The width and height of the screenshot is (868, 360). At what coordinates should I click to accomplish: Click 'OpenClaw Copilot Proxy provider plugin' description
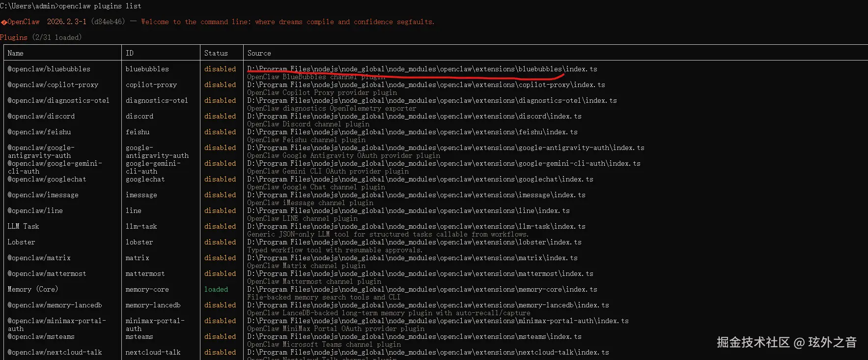(322, 92)
